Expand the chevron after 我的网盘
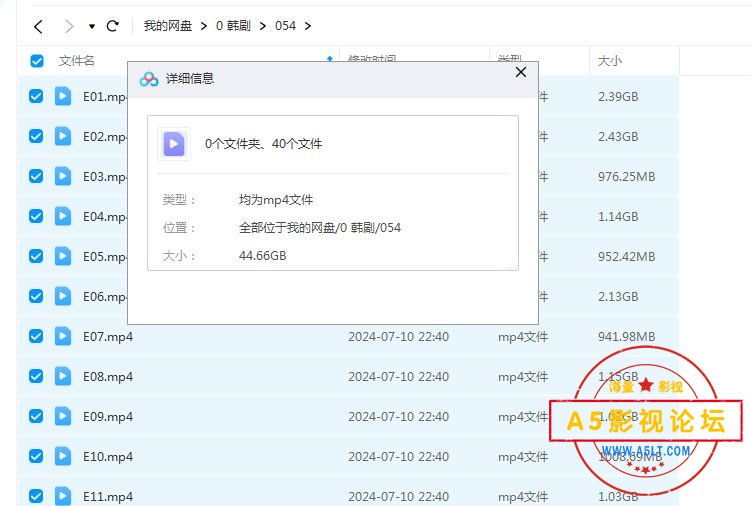Image resolution: width=751 pixels, height=506 pixels. [204, 26]
